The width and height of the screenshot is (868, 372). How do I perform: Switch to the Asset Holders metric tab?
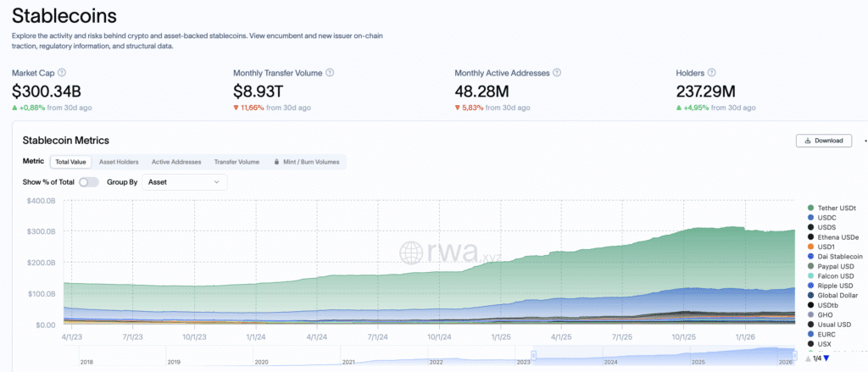(x=119, y=161)
